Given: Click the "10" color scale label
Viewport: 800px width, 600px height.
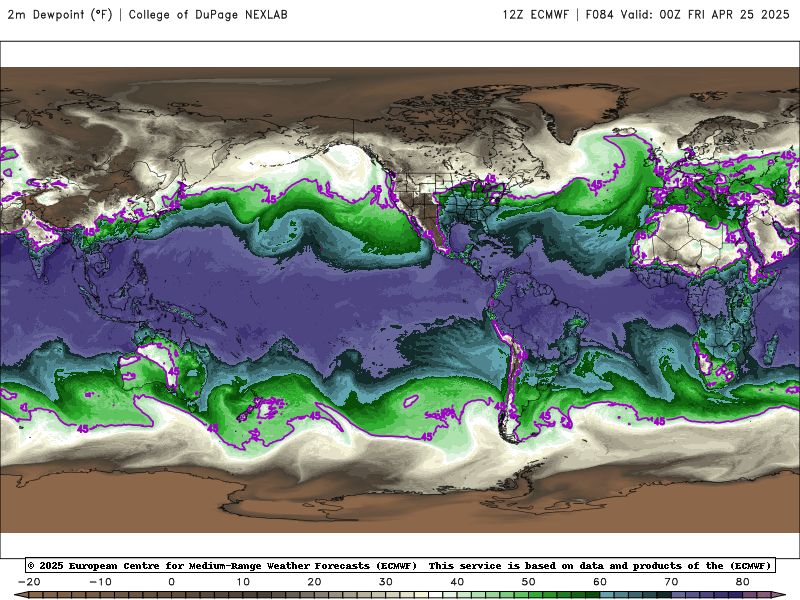Looking at the screenshot, I should [243, 582].
